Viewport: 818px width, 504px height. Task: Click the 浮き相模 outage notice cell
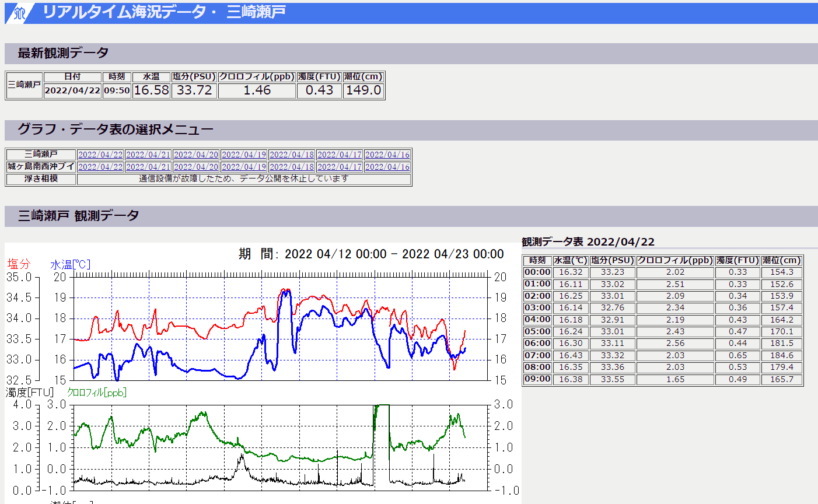tap(244, 179)
